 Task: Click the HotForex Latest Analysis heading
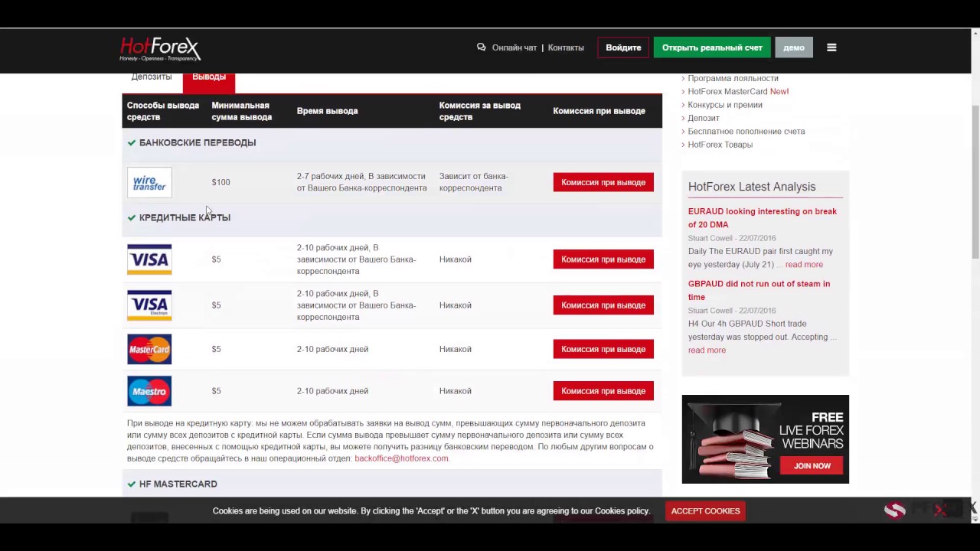[752, 187]
